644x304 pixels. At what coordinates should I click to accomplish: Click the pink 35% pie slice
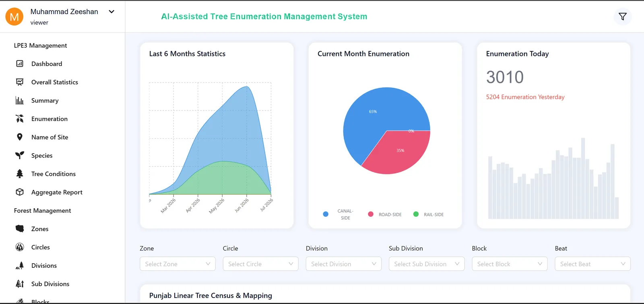click(x=400, y=152)
